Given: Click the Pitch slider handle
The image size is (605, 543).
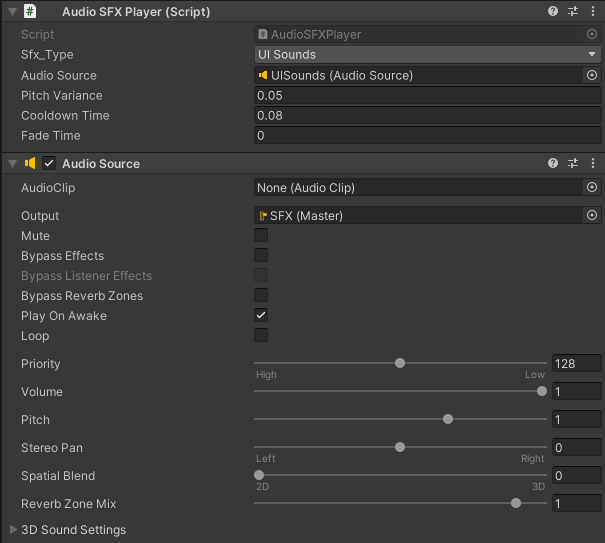Looking at the screenshot, I should tap(448, 419).
